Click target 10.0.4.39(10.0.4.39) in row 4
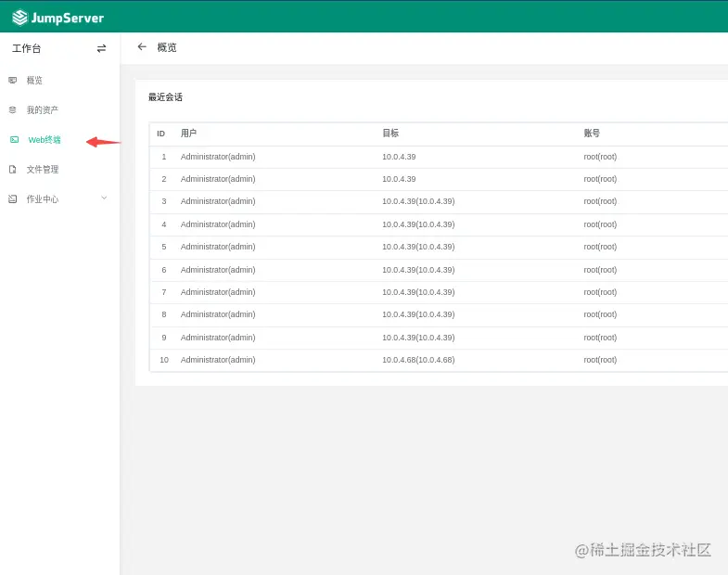728x575 pixels. click(x=418, y=224)
